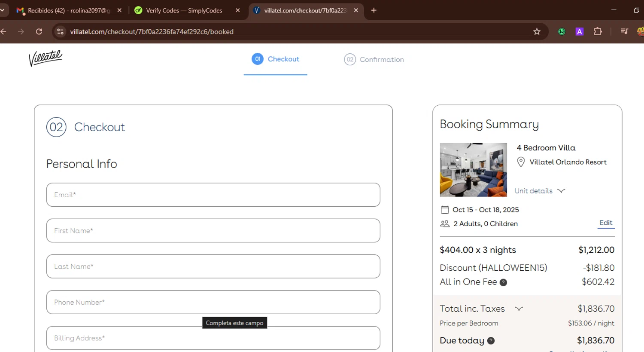The height and width of the screenshot is (352, 644).
Task: Reload the checkout page
Action: [x=39, y=31]
